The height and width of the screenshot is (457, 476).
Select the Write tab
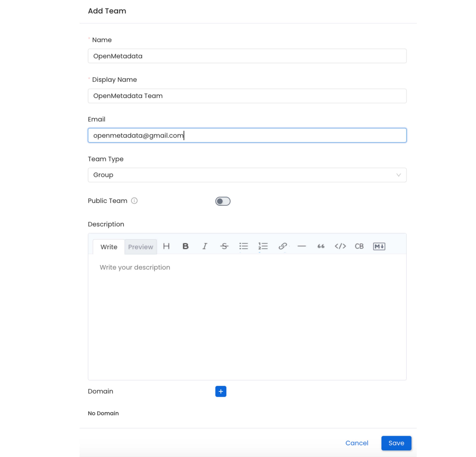tap(109, 247)
